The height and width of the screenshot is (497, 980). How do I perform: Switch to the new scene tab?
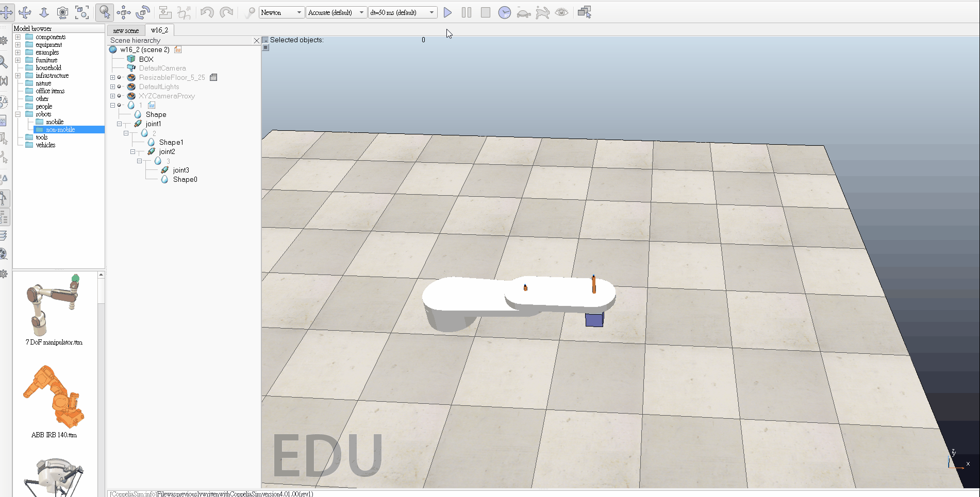tap(126, 30)
